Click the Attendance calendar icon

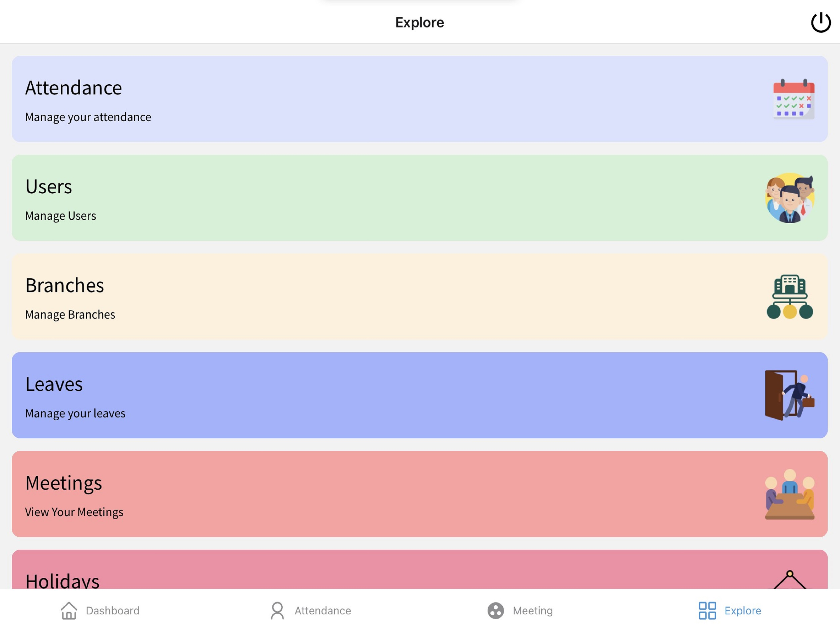(x=794, y=99)
